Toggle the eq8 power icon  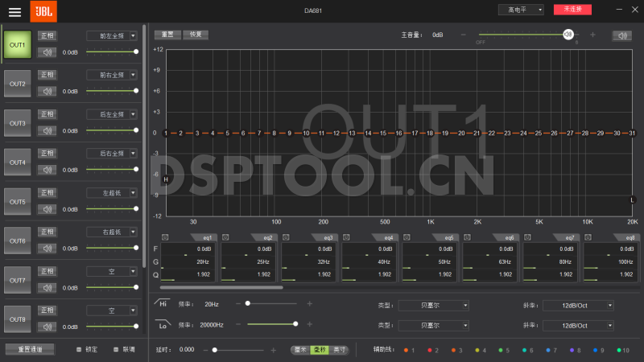click(588, 237)
